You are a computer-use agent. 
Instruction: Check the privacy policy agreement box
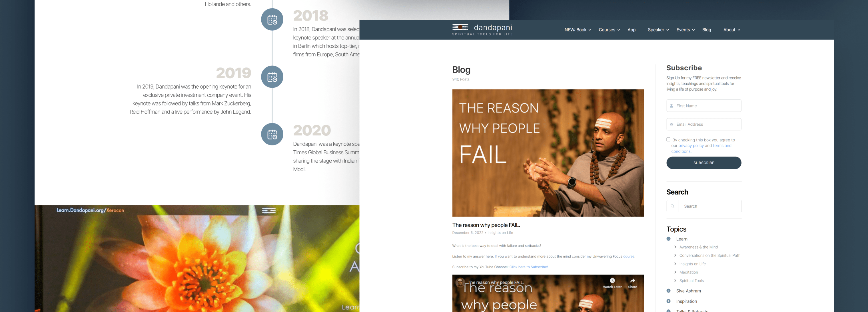[x=668, y=139]
